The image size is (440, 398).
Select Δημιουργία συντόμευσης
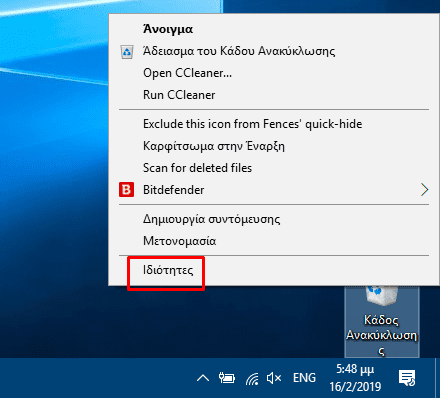click(x=274, y=219)
